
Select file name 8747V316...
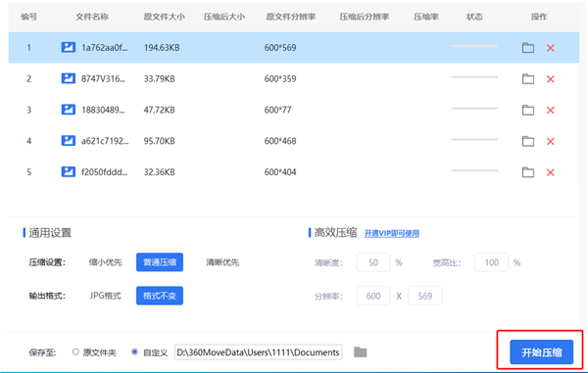[x=103, y=78]
